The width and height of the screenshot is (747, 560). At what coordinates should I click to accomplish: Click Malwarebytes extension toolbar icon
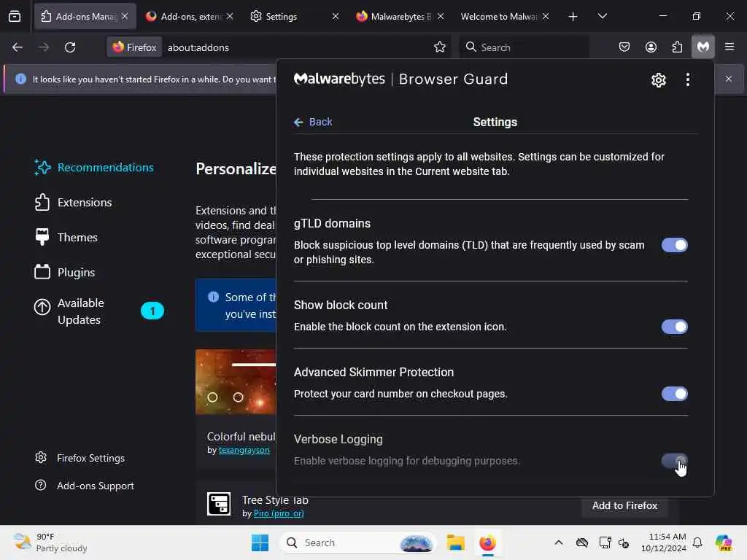(x=703, y=47)
